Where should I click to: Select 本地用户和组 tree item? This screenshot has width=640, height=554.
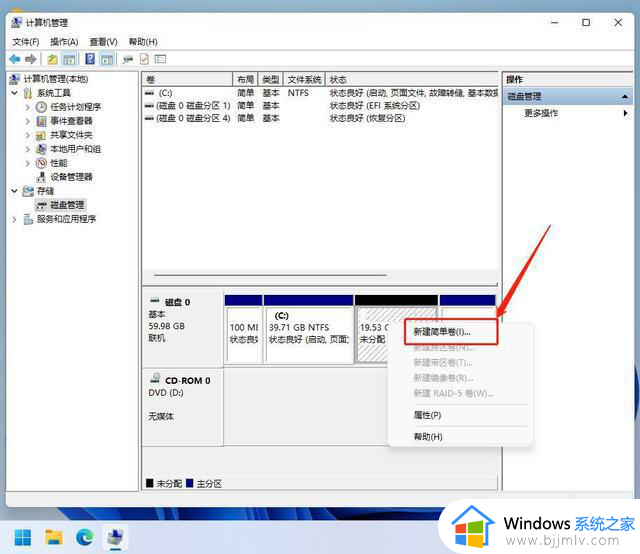point(76,149)
